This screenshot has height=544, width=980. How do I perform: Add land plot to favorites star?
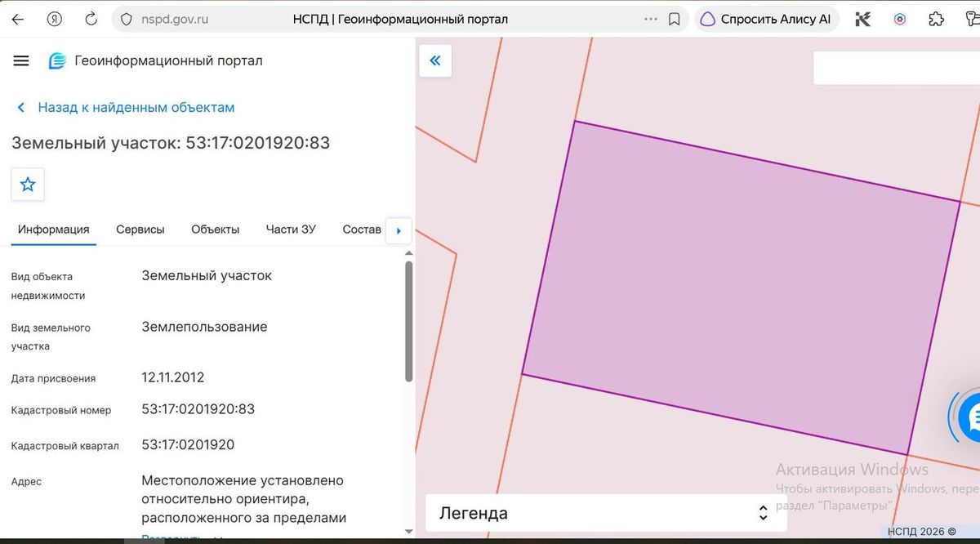pos(28,184)
